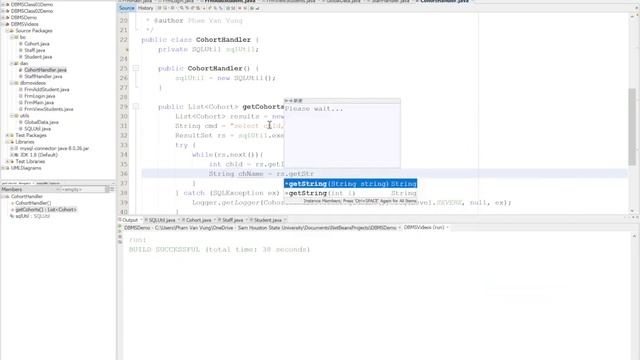Open FrmMain.java in project tree
This screenshot has width=640, height=360.
point(39,102)
